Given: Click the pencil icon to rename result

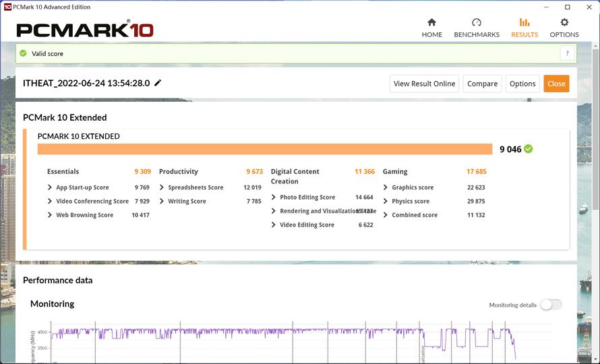Looking at the screenshot, I should [158, 83].
